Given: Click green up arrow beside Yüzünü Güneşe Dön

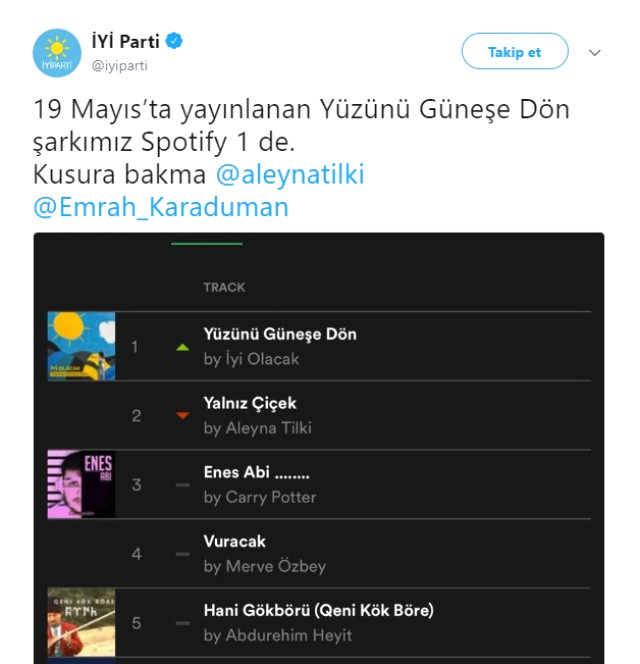Looking at the screenshot, I should coord(182,347).
